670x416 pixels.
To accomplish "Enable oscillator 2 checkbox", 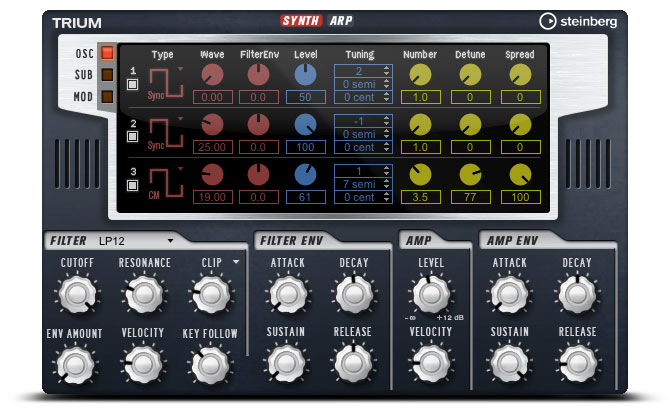I will [x=132, y=137].
